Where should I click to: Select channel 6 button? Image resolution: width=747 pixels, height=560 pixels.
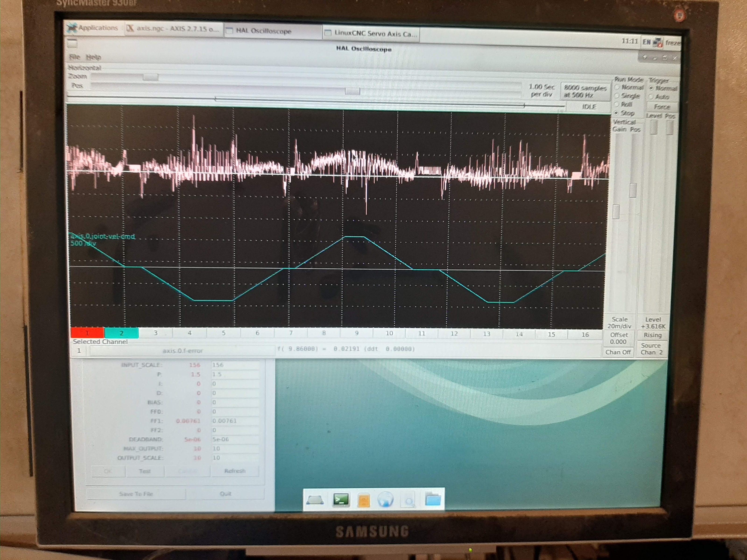[257, 333]
